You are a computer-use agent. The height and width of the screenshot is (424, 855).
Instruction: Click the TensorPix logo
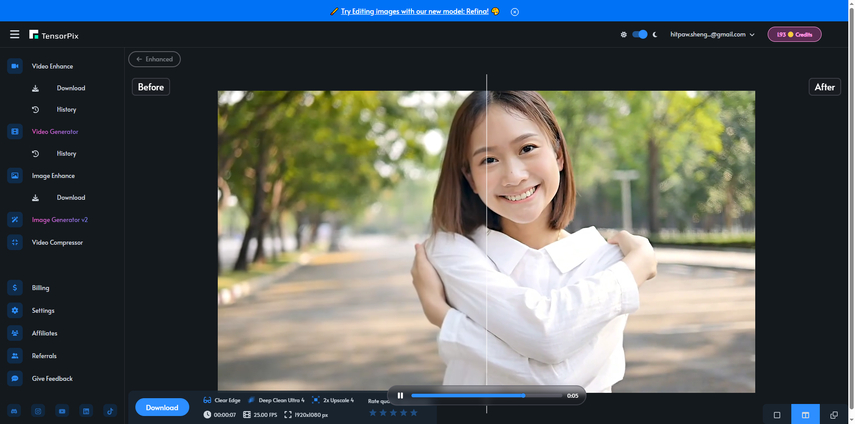54,35
